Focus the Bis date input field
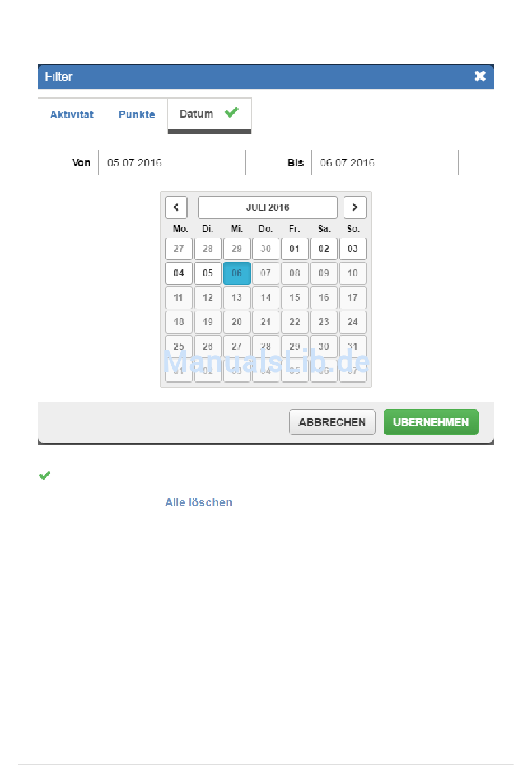This screenshot has width=532, height=782. point(384,162)
